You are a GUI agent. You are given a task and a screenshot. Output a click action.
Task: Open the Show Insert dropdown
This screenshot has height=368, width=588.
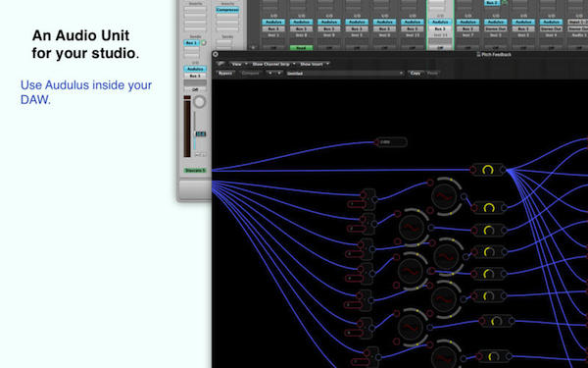click(x=314, y=64)
